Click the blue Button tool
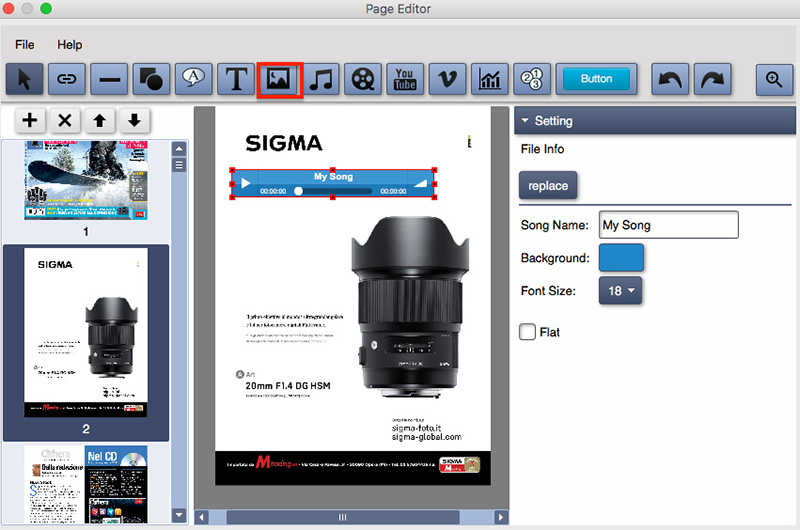The width and height of the screenshot is (800, 530). [596, 79]
